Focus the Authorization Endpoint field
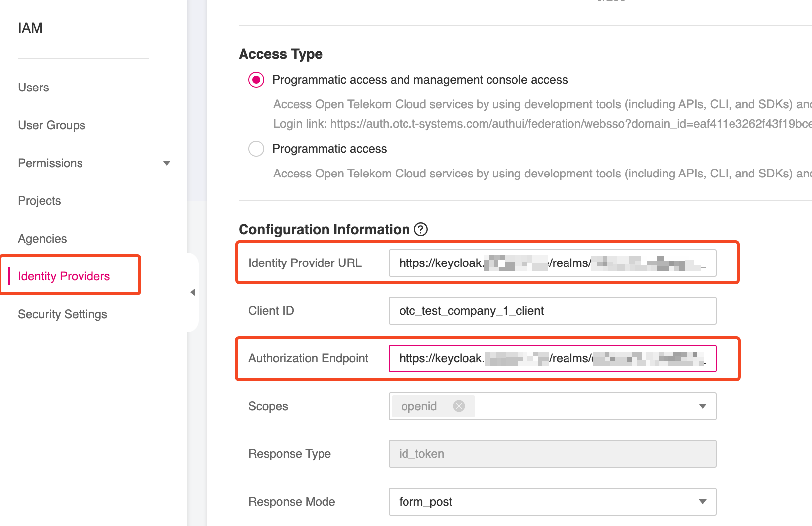 552,358
